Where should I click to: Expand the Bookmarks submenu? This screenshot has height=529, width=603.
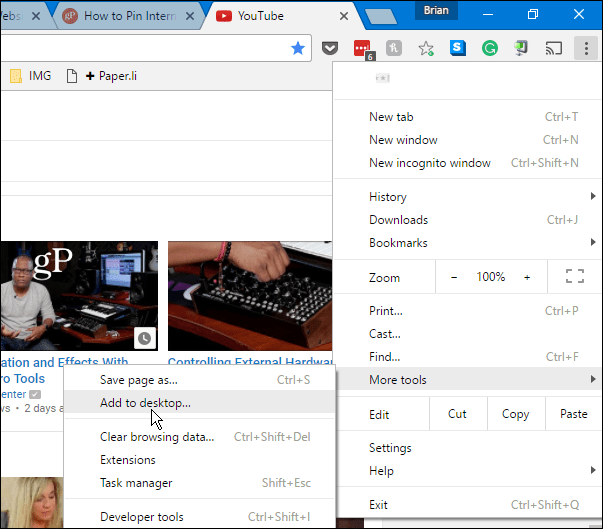[467, 243]
